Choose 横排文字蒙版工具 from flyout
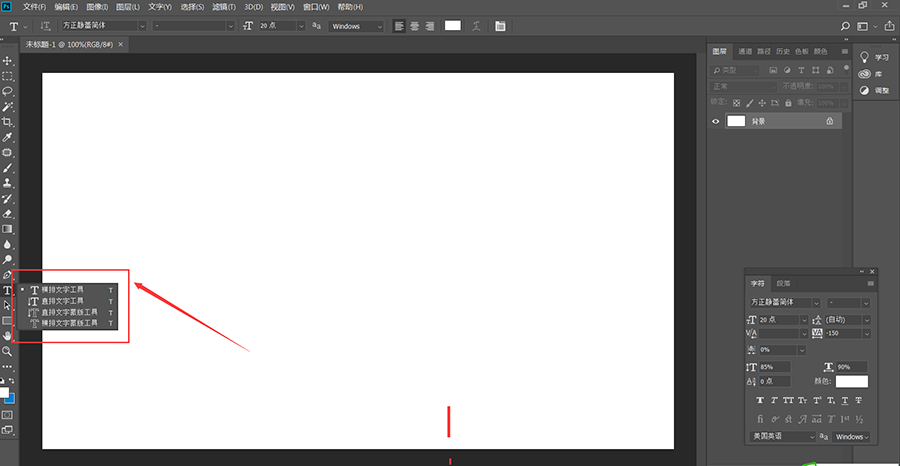 [x=68, y=323]
